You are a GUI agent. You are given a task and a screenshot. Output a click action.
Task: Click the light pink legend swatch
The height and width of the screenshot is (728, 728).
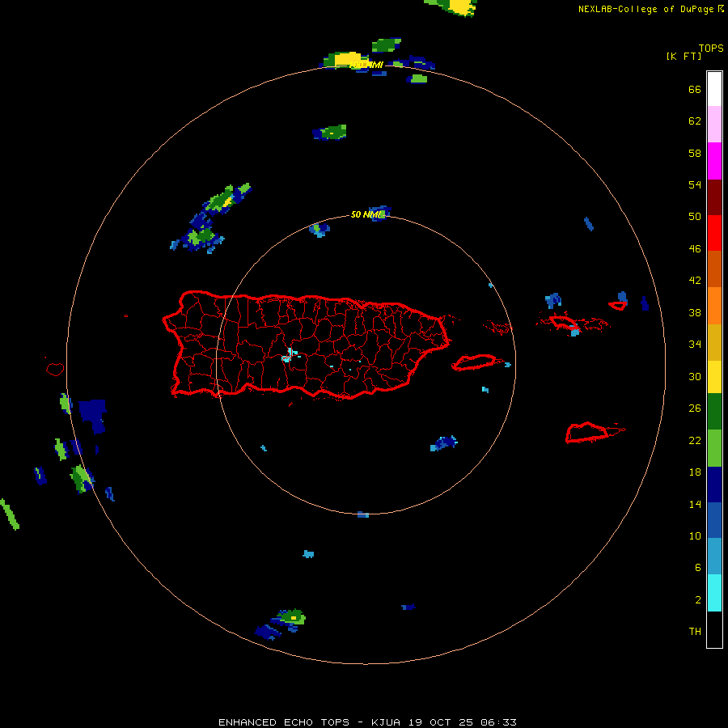pyautogui.click(x=714, y=124)
